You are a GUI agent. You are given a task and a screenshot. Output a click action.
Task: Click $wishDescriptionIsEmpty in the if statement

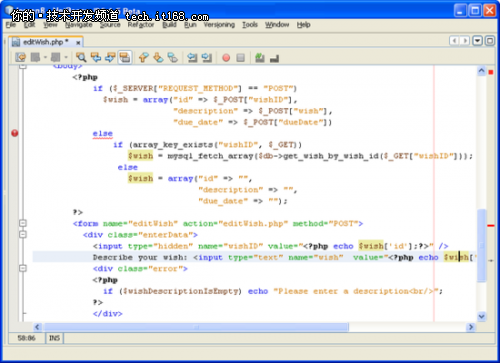click(x=181, y=291)
